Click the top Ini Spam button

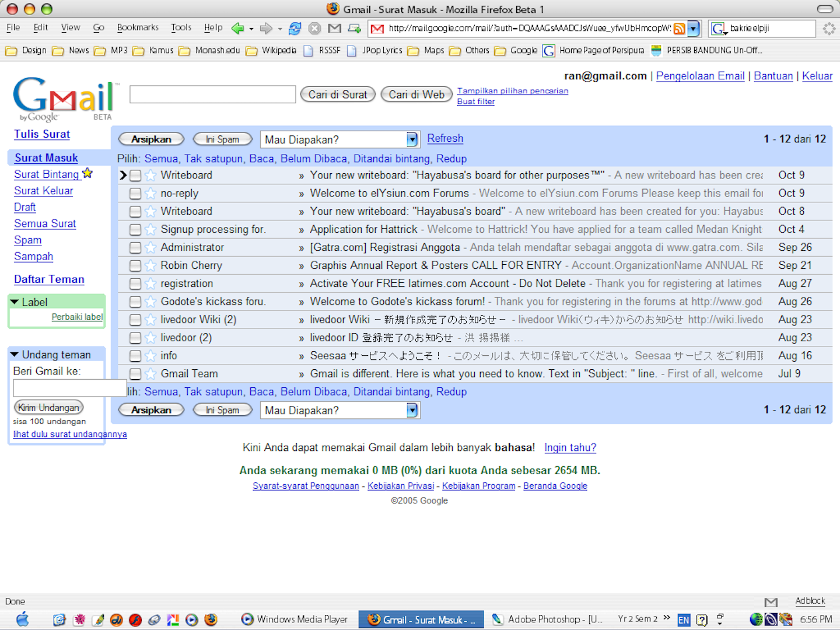coord(222,139)
